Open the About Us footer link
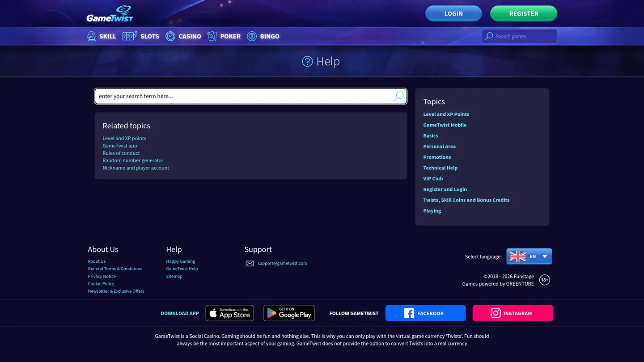The image size is (644, 362). [97, 261]
